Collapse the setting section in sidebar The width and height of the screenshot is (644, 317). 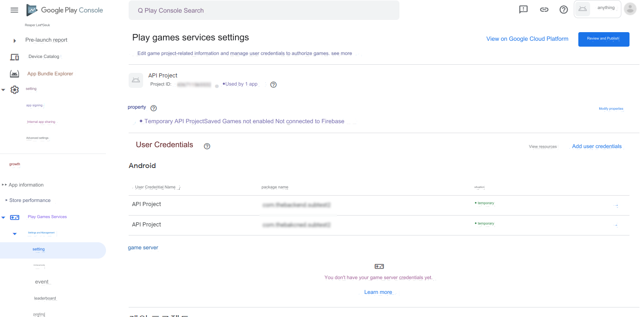4,90
